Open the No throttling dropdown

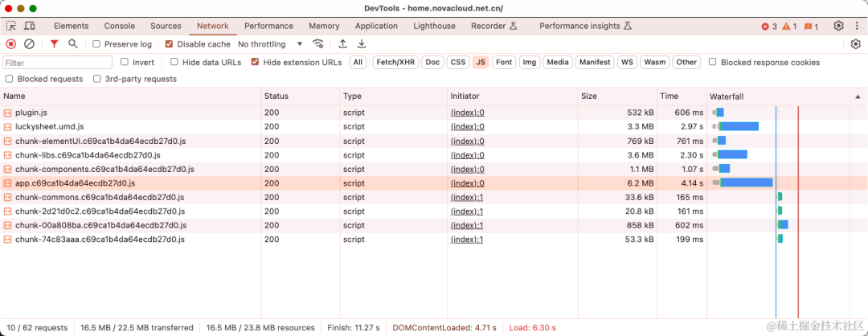coord(270,43)
